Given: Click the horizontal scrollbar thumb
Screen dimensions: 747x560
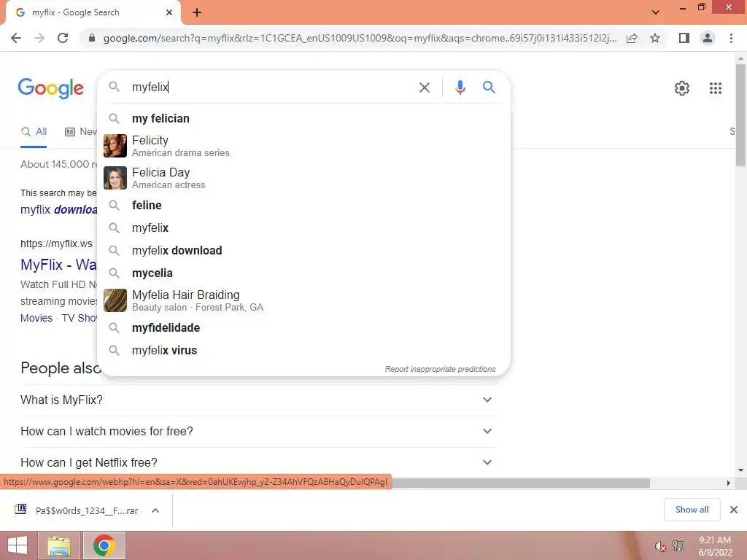Looking at the screenshot, I should (x=521, y=483).
